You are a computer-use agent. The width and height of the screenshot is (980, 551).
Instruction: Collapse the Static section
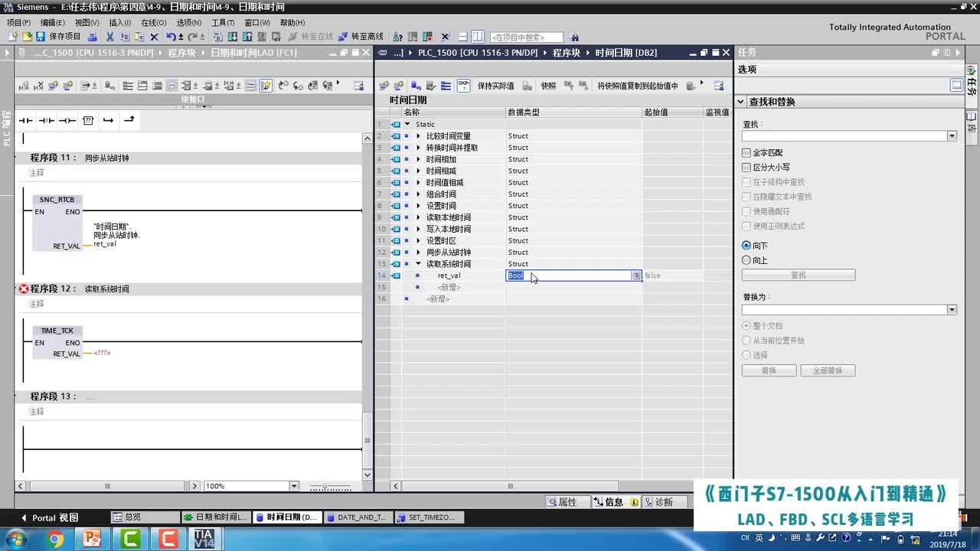407,124
